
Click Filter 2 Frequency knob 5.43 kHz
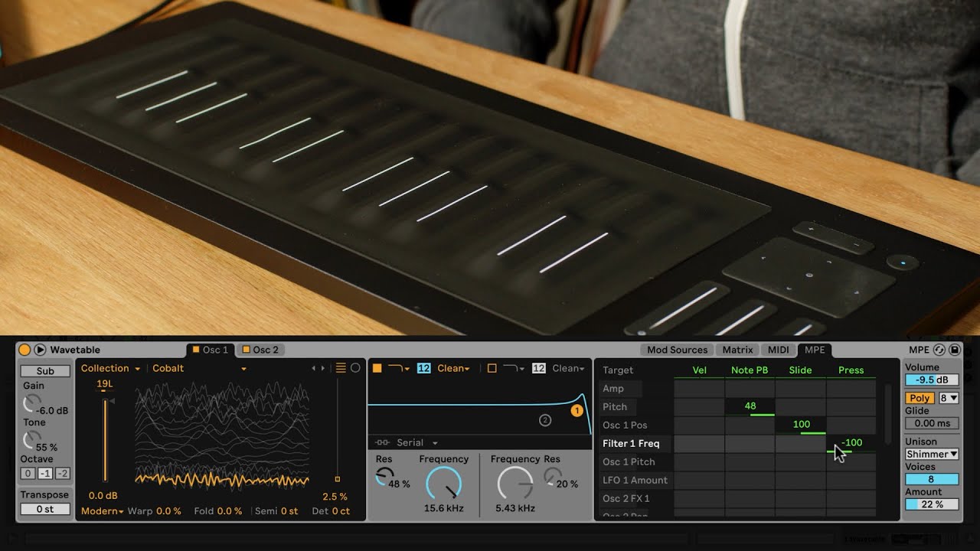[514, 484]
